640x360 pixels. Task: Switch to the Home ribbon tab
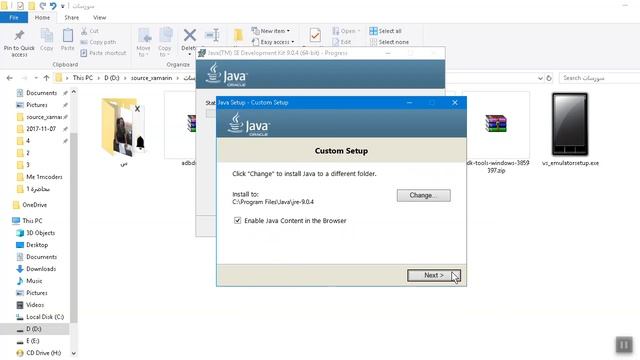[x=42, y=18]
